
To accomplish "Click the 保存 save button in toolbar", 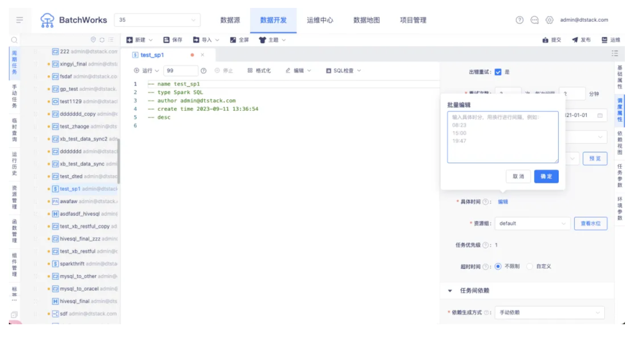I will [x=172, y=40].
